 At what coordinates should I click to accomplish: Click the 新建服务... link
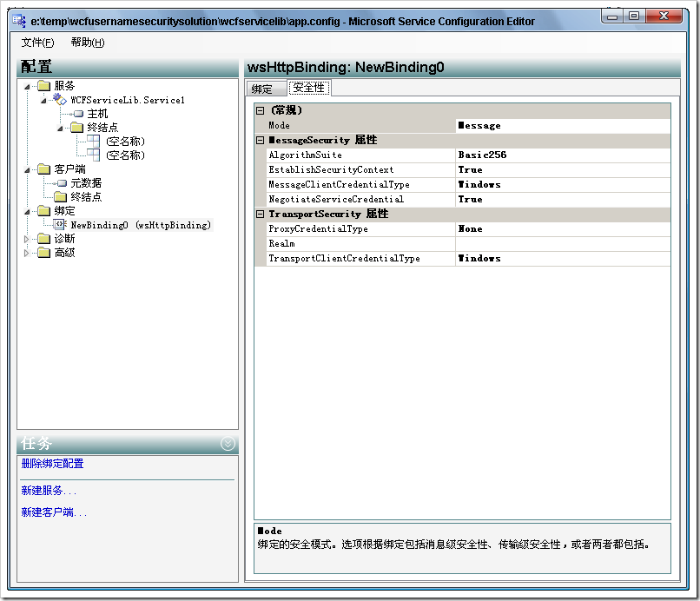click(x=49, y=491)
